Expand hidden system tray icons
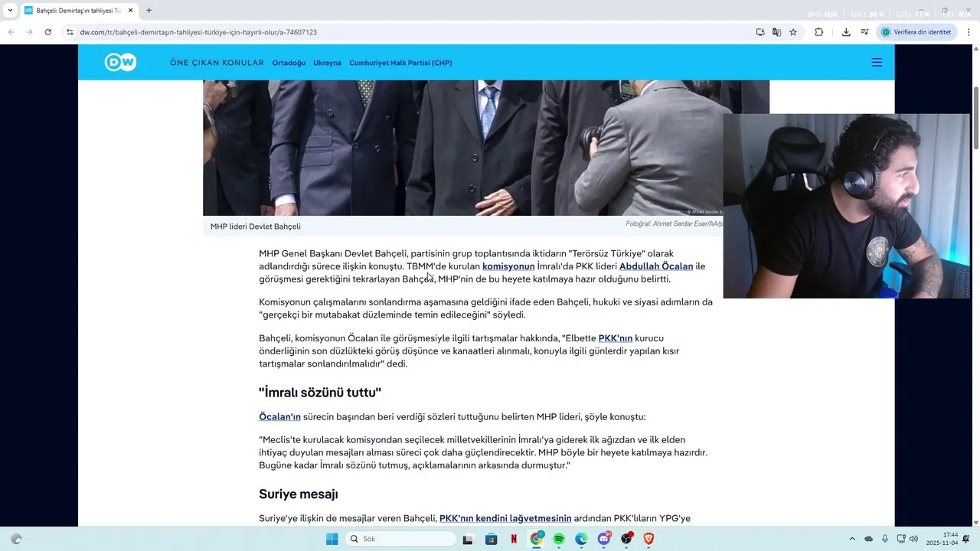Image resolution: width=980 pixels, height=551 pixels. coord(852,539)
